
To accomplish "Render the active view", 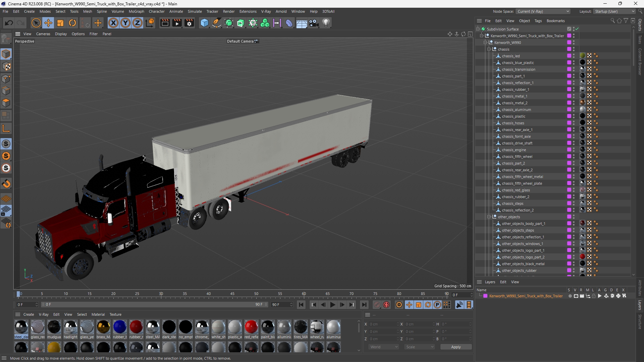I will pyautogui.click(x=165, y=23).
